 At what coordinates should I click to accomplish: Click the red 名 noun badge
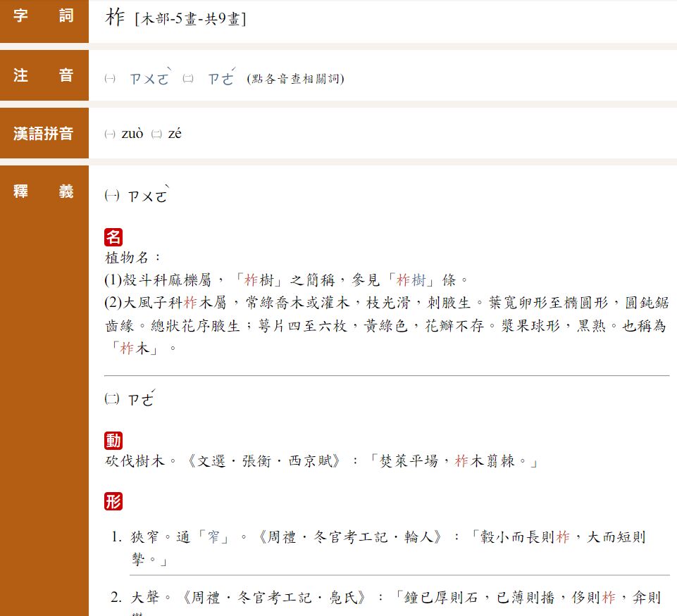[x=113, y=237]
